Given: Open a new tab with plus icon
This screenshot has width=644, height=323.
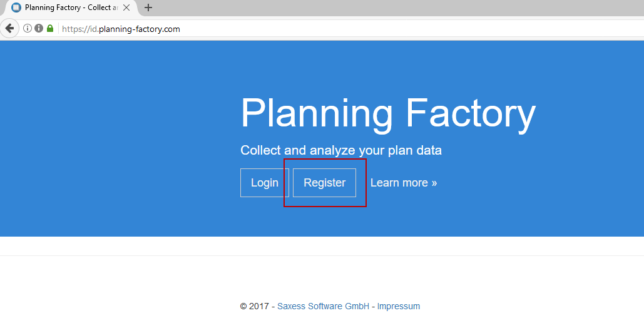Looking at the screenshot, I should (x=148, y=8).
